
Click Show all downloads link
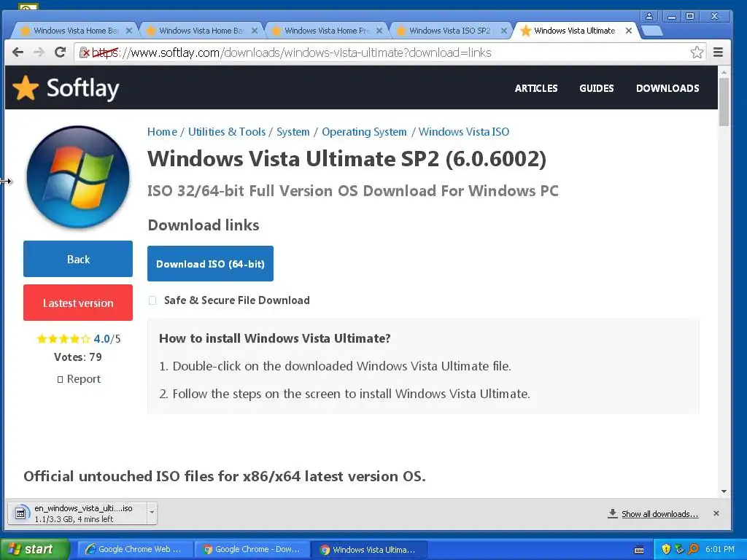pos(659,514)
